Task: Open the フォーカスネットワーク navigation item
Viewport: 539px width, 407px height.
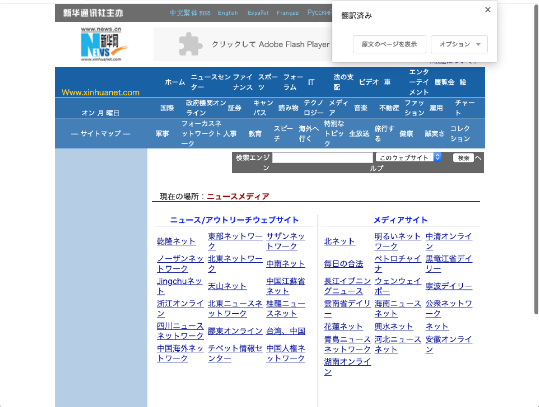Action: pos(202,133)
